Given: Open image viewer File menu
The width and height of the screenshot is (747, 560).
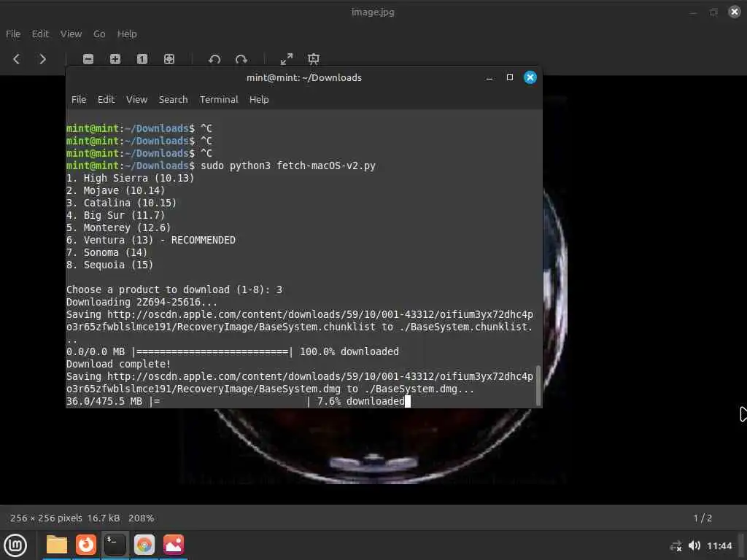Looking at the screenshot, I should (13, 34).
